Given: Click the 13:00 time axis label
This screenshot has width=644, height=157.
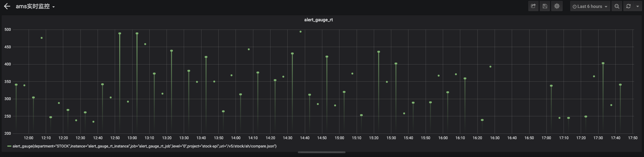Looking at the screenshot, I should point(132,138).
